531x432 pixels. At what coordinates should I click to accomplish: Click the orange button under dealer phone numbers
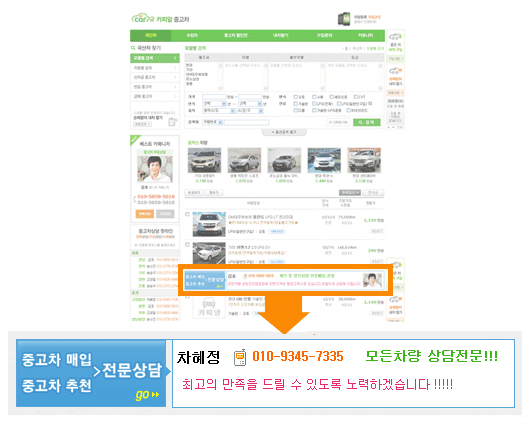145,214
